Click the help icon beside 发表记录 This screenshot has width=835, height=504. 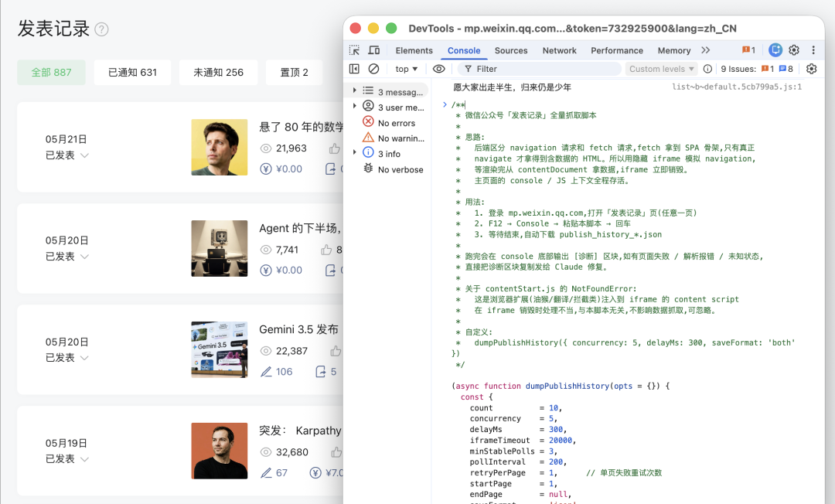(101, 29)
